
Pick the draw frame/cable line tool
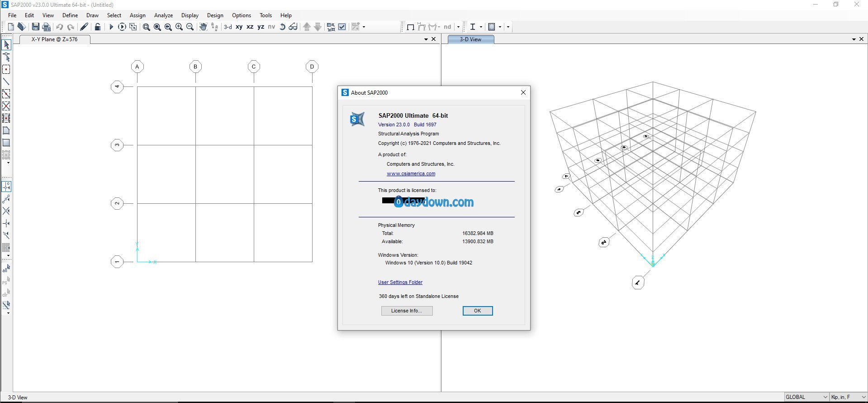coord(6,82)
